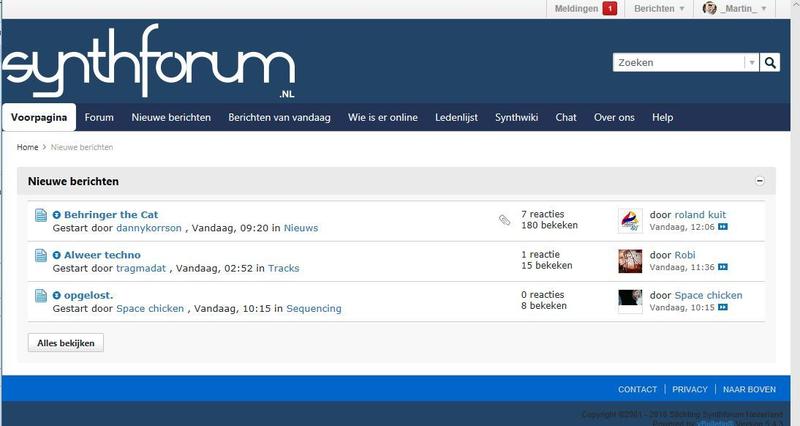Open the Nieuws forum section
Viewport: 800px width, 426px height.
301,228
